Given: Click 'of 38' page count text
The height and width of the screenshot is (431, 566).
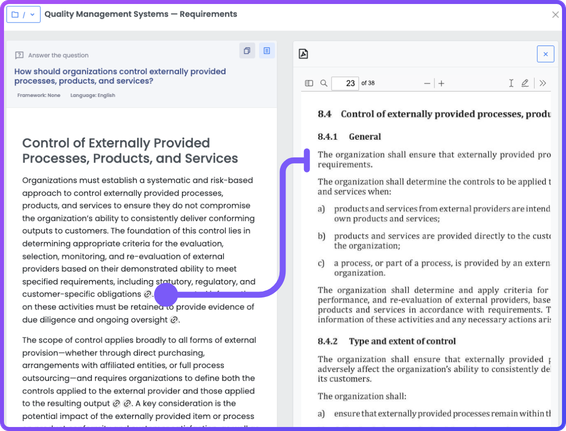Looking at the screenshot, I should (368, 83).
